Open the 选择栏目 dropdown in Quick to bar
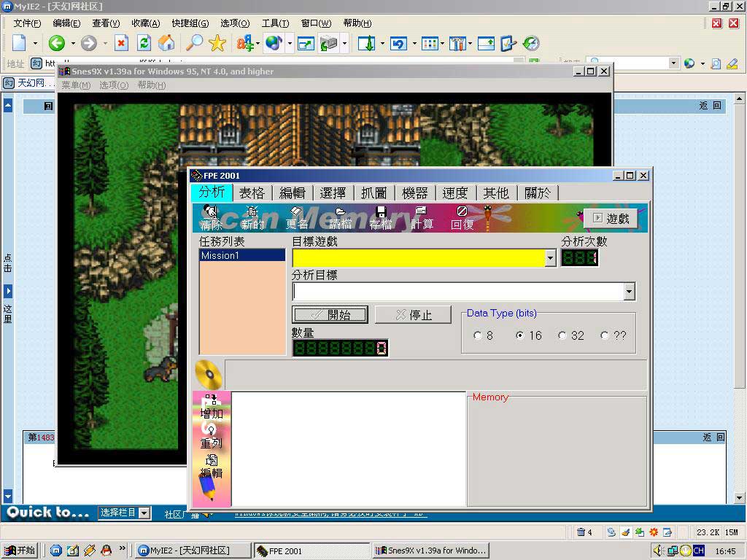The image size is (747, 560). pos(144,513)
